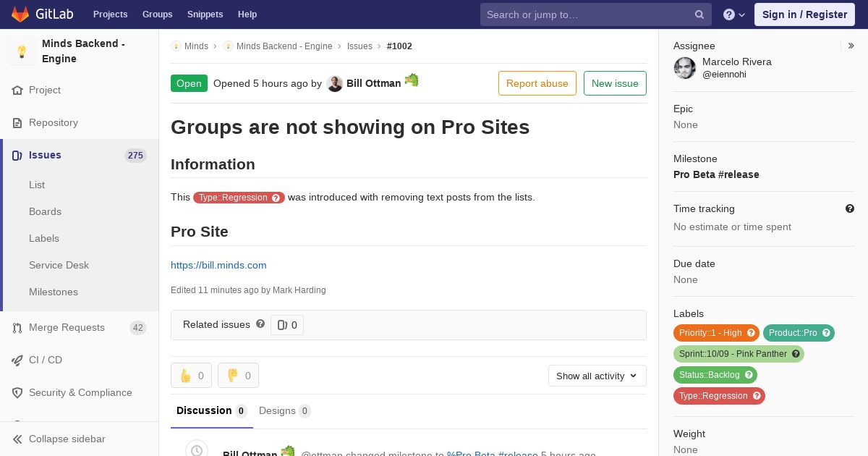Click the CI / CD rocket icon

point(17,360)
